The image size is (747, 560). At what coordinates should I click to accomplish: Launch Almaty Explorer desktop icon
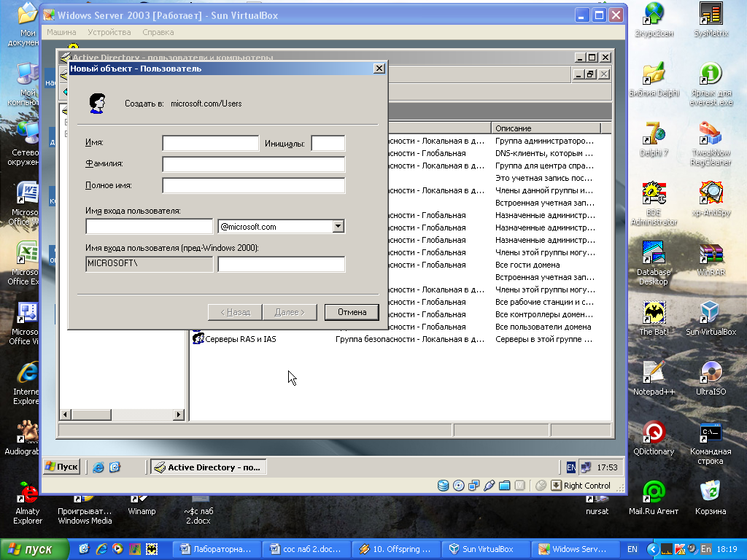tap(27, 502)
